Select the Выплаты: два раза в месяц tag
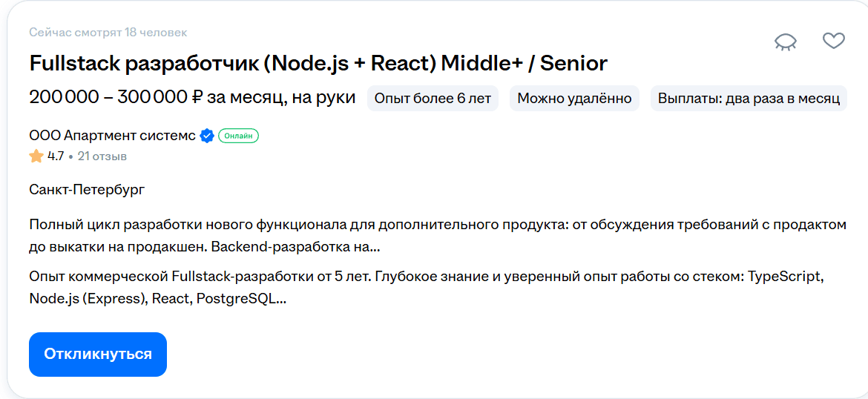Viewport: 868px width, 399px height. tap(749, 99)
